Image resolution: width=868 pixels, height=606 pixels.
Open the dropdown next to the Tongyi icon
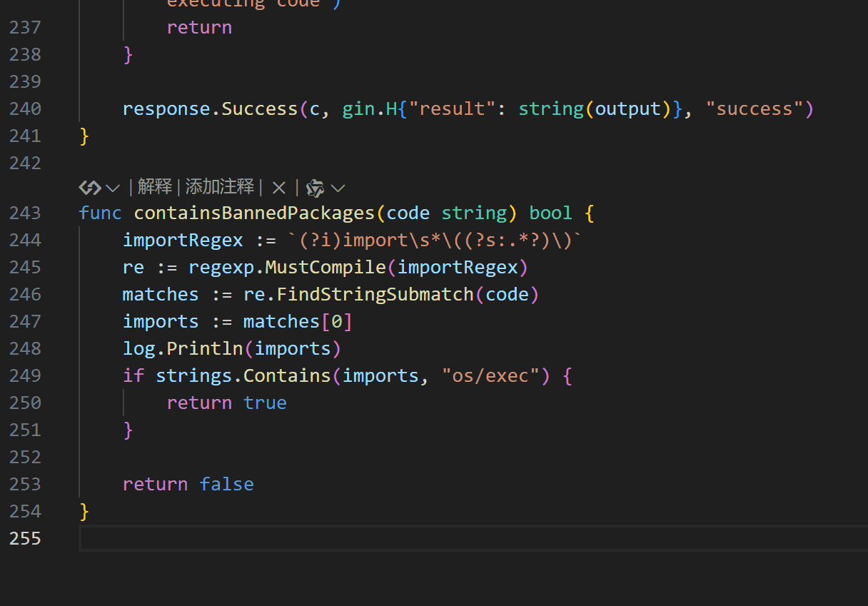pyautogui.click(x=338, y=188)
